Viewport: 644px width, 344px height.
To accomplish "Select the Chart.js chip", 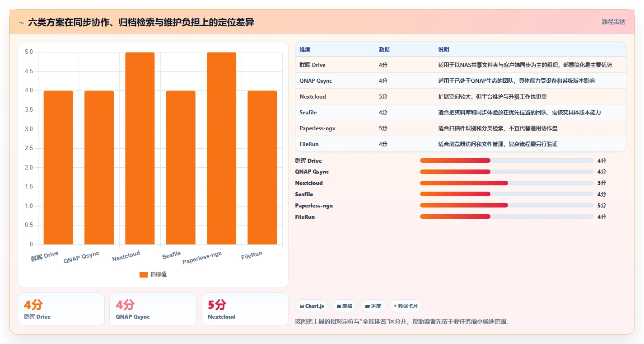I will (312, 306).
